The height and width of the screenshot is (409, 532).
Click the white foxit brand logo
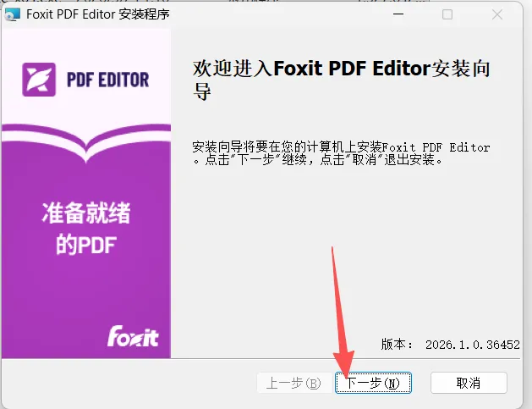tap(133, 336)
